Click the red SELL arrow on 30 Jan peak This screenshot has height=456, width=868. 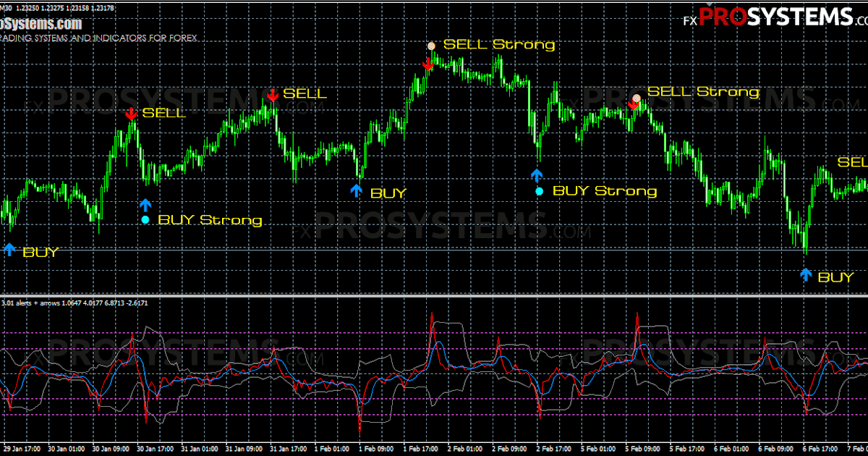coord(131,114)
